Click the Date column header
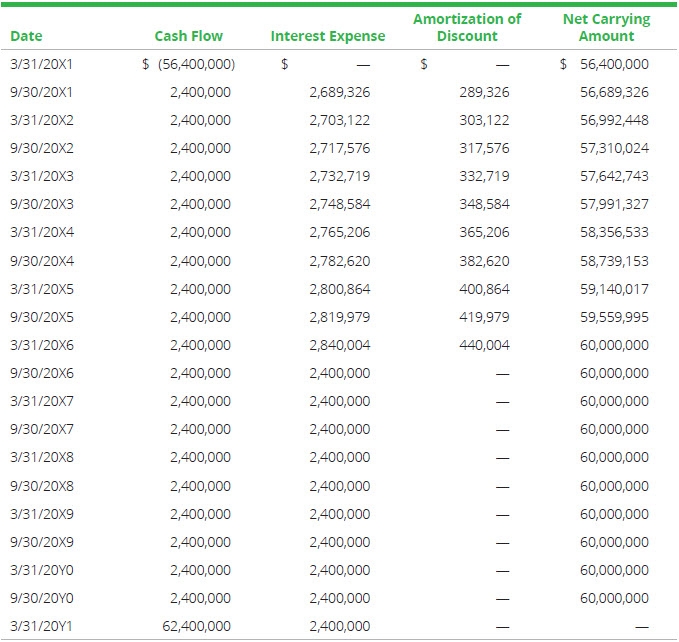Image resolution: width=679 pixels, height=642 pixels. (26, 36)
